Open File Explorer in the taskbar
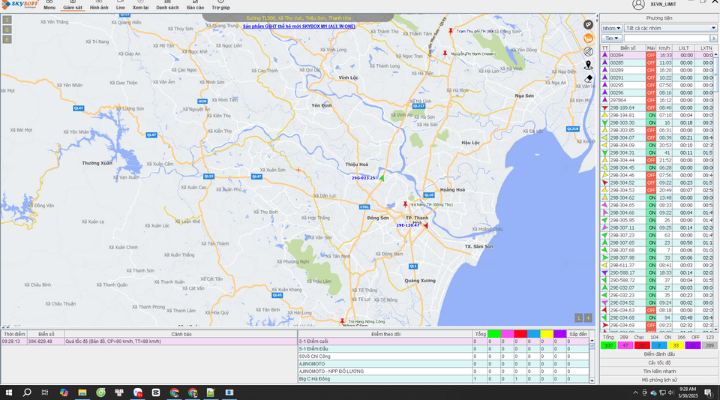This screenshot has width=720, height=400. tap(82, 393)
